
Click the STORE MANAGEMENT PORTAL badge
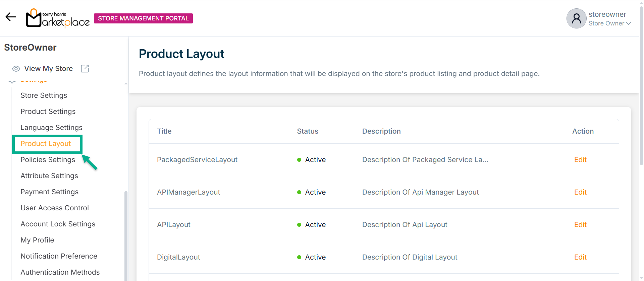point(143,18)
